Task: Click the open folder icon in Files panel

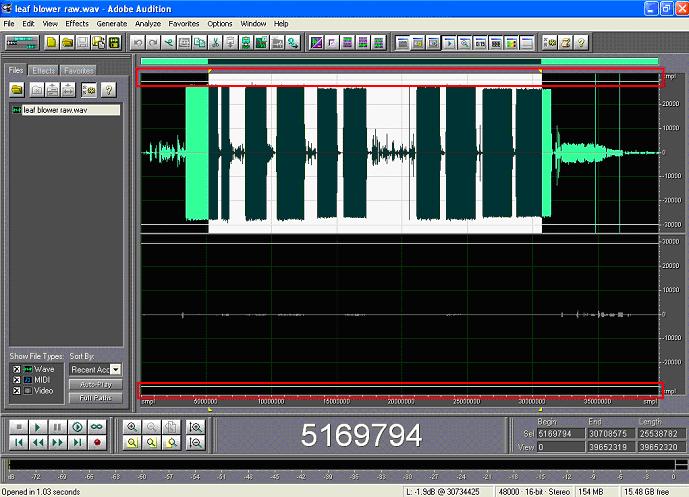Action: 17,90
